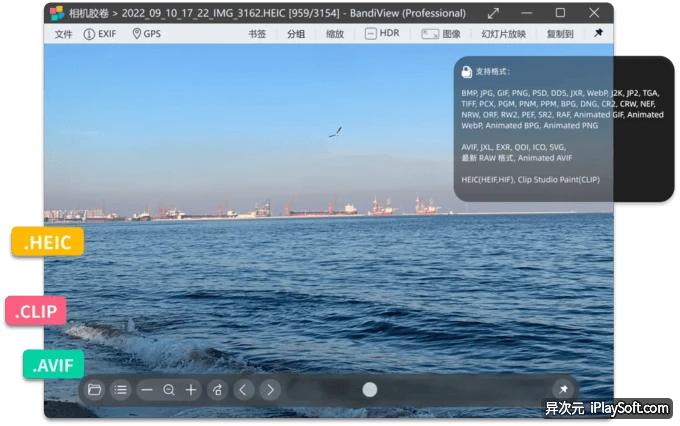The width and height of the screenshot is (680, 426).
Task: Click the "AVIF, JXL, EXR, QOI, ICO, SVG" line
Action: pyautogui.click(x=513, y=147)
